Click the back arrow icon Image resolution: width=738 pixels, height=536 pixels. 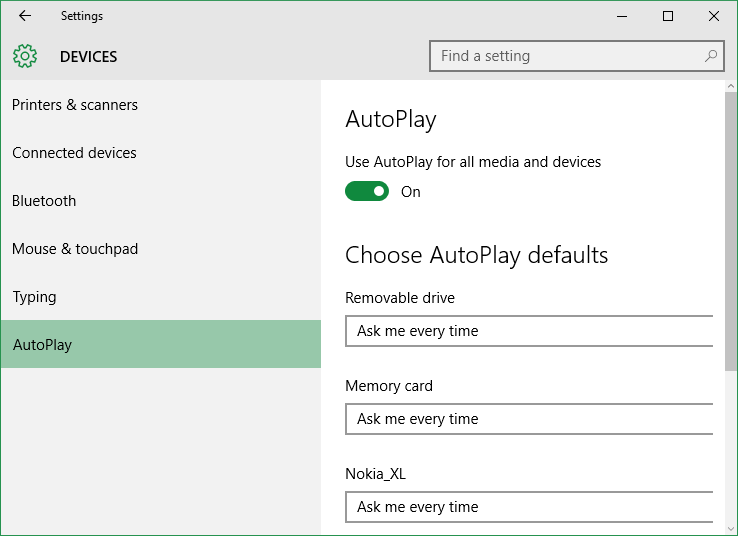25,16
